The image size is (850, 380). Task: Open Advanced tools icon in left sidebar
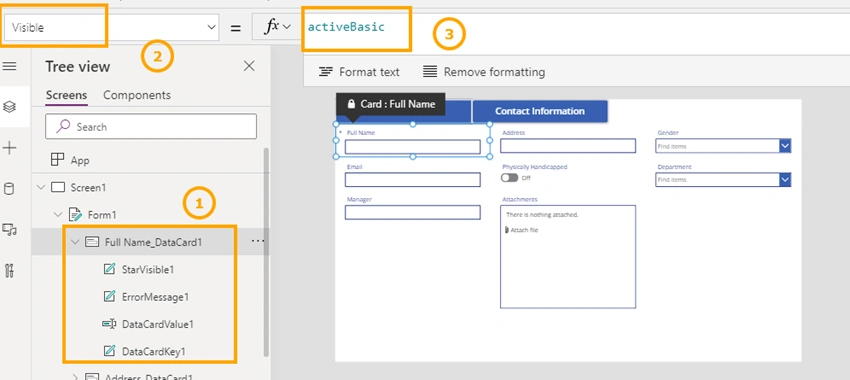click(x=9, y=270)
